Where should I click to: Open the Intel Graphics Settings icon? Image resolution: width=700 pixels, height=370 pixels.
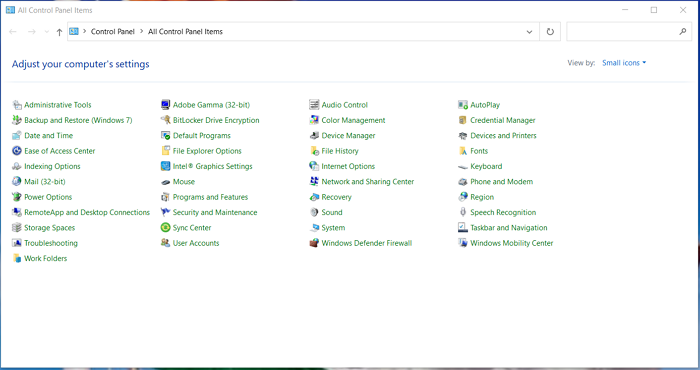165,166
